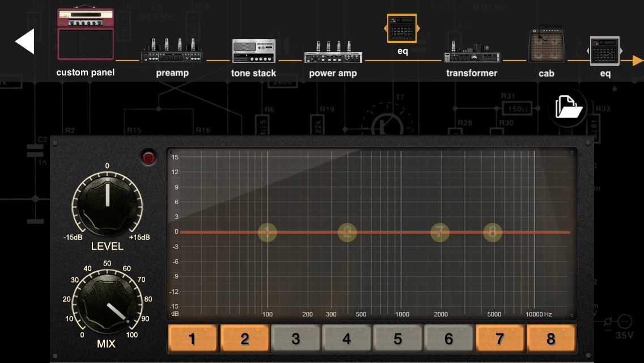Click right arrow on highlighted eq module
This screenshot has width=644, height=363.
point(418,28)
